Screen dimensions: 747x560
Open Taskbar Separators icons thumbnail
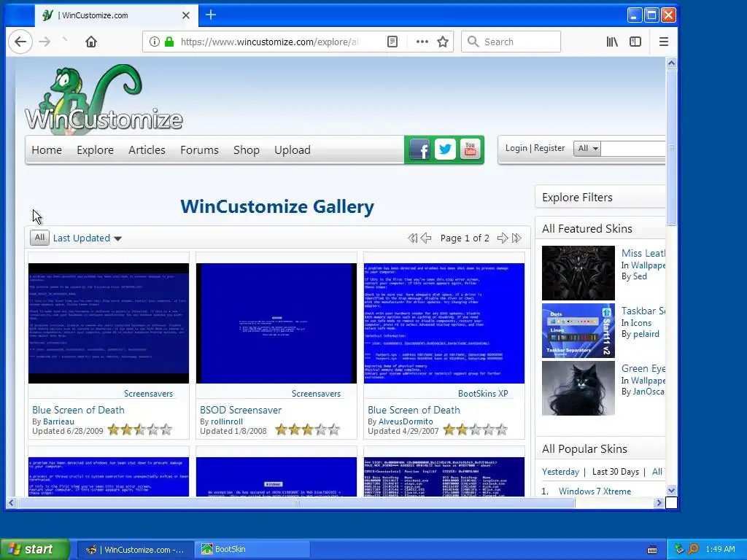pyautogui.click(x=578, y=330)
